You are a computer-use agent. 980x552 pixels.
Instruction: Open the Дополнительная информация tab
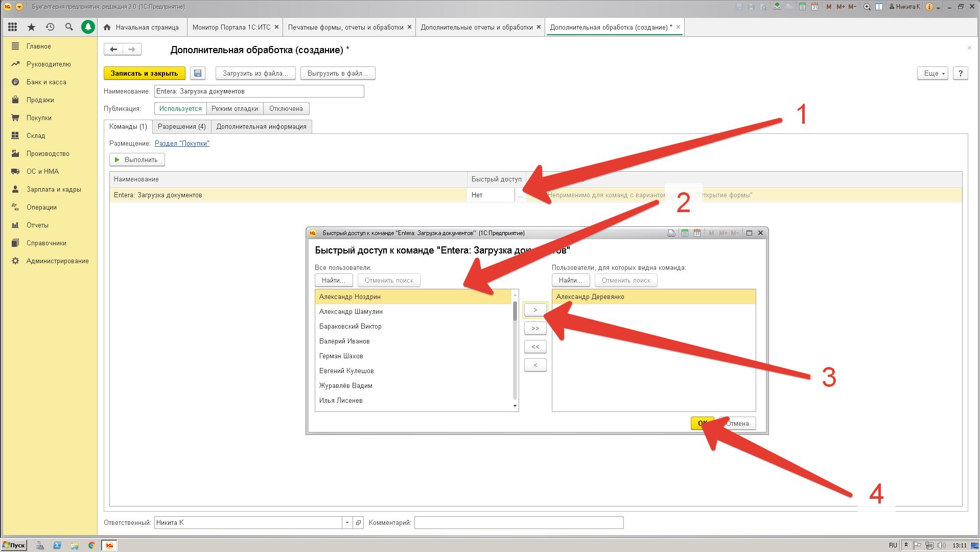coord(261,126)
